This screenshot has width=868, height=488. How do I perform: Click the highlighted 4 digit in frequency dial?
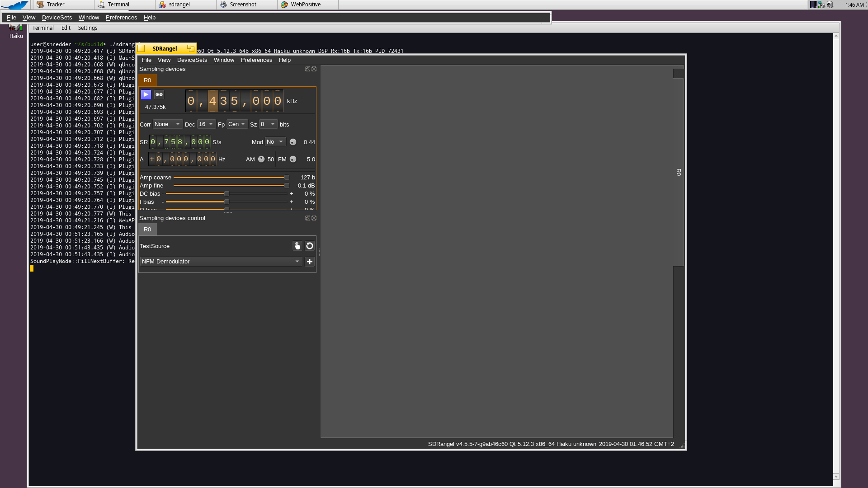[x=213, y=101]
